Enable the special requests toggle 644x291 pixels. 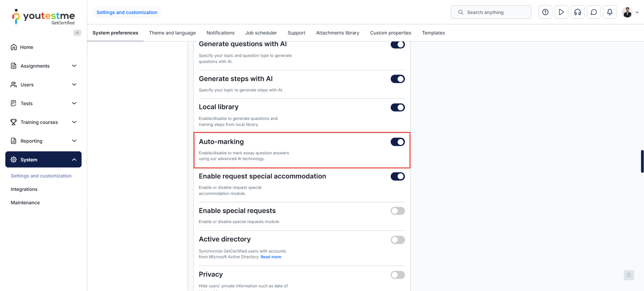pyautogui.click(x=397, y=211)
